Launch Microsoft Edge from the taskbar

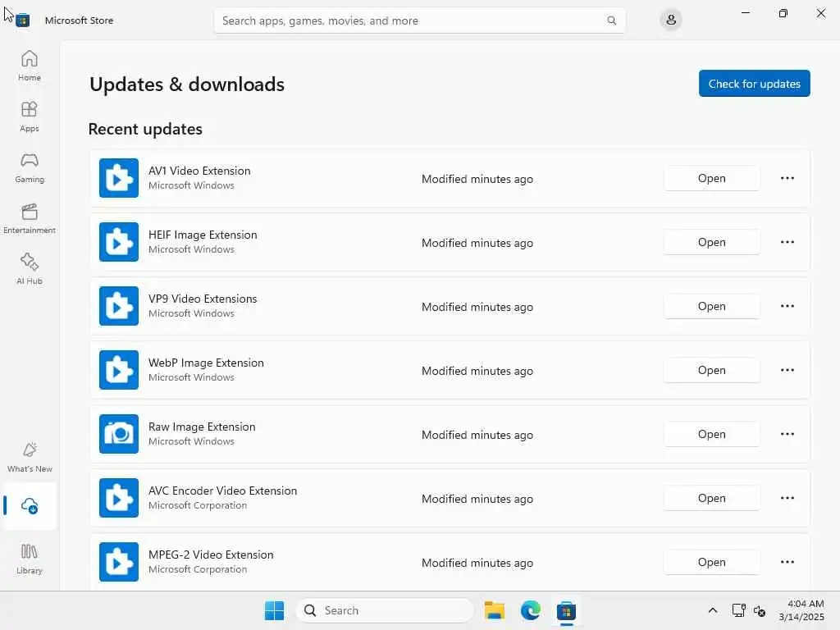point(531,610)
